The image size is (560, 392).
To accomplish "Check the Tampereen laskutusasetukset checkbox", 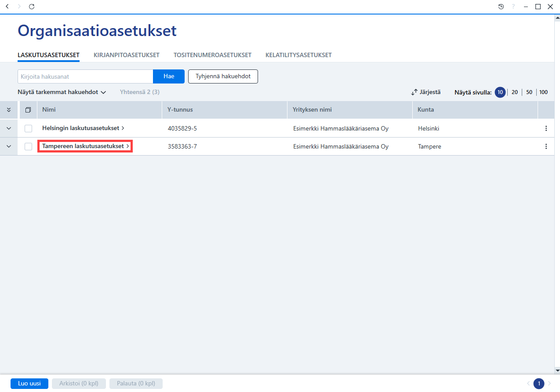I will 28,146.
